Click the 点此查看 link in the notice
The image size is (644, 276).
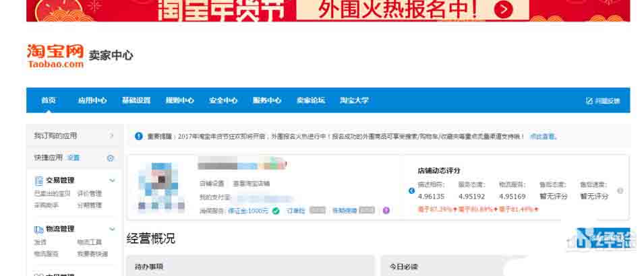click(x=543, y=137)
